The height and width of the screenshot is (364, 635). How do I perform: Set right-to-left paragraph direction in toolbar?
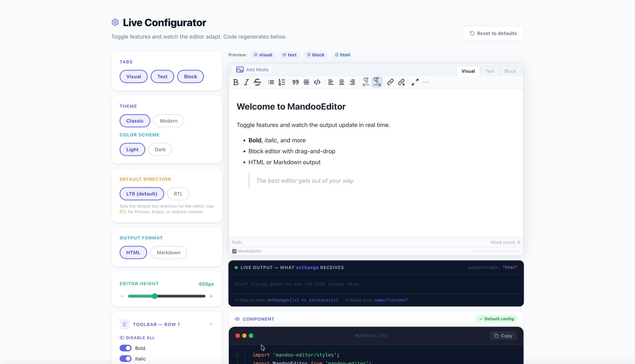pos(366,82)
